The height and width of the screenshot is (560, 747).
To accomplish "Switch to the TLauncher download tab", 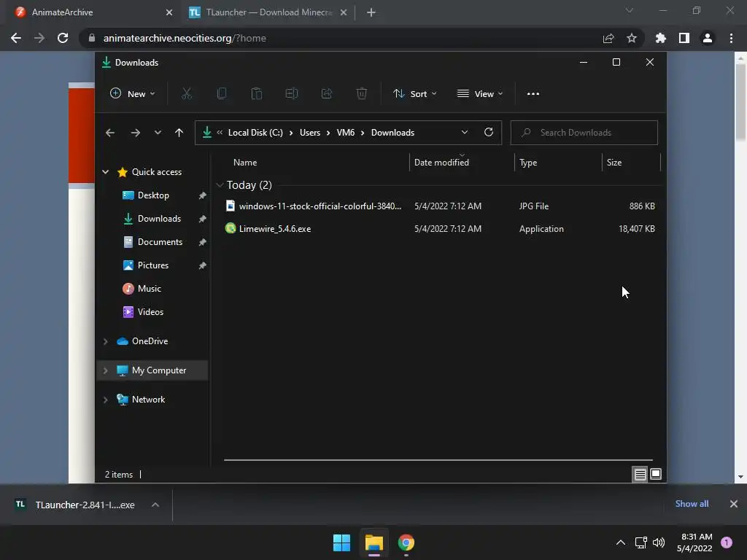I will 268,12.
